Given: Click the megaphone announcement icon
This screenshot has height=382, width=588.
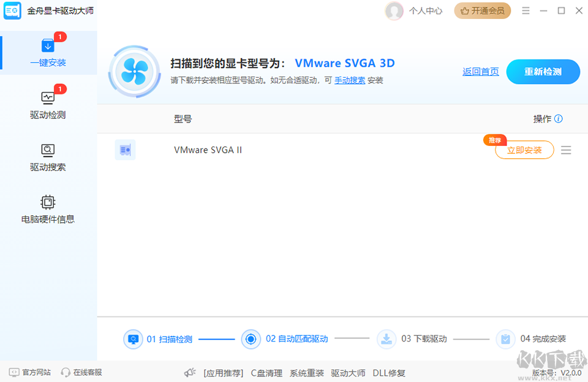Looking at the screenshot, I should [x=190, y=372].
